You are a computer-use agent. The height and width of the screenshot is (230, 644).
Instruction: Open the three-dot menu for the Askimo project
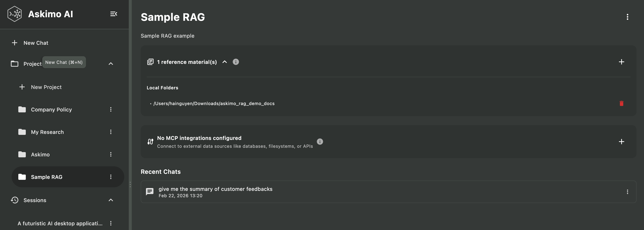click(111, 154)
